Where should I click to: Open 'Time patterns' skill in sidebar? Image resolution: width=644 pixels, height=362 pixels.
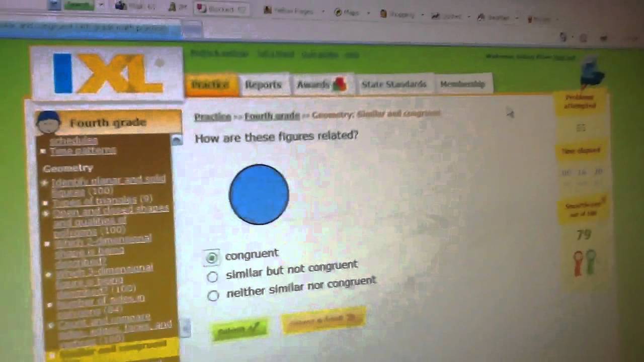tap(84, 150)
